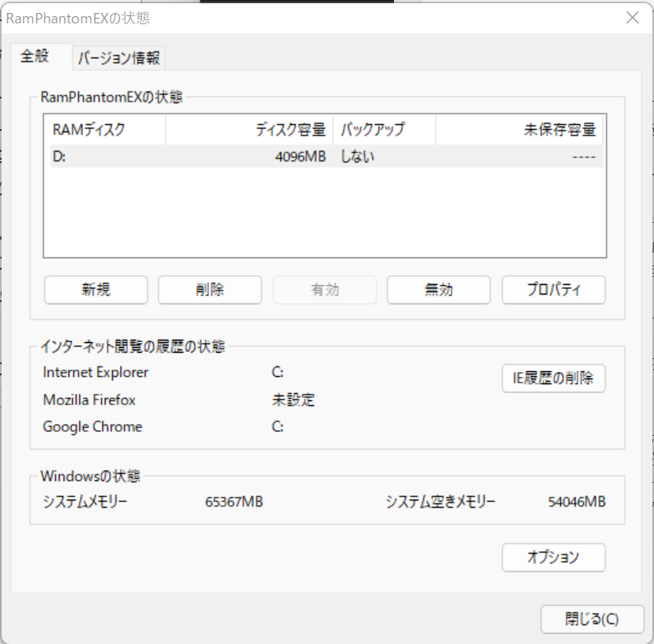The height and width of the screenshot is (644, 654).
Task: Click the 新規 button
Action: click(x=96, y=290)
